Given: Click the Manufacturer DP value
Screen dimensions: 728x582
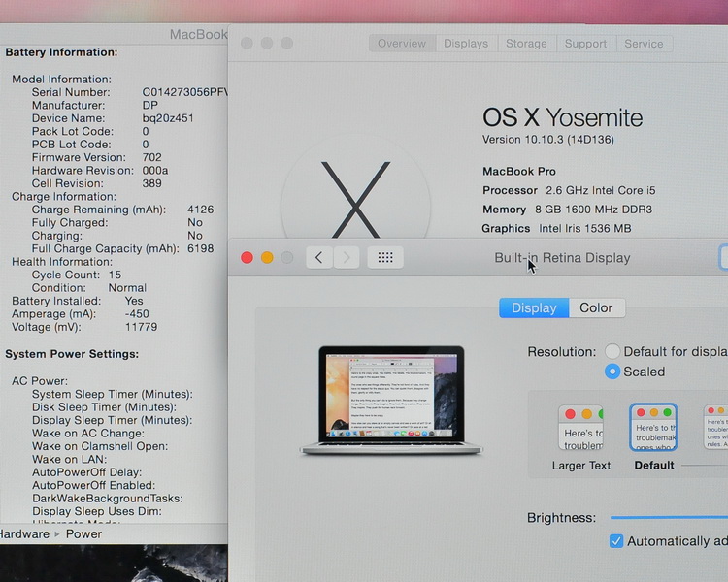Looking at the screenshot, I should pyautogui.click(x=149, y=105).
